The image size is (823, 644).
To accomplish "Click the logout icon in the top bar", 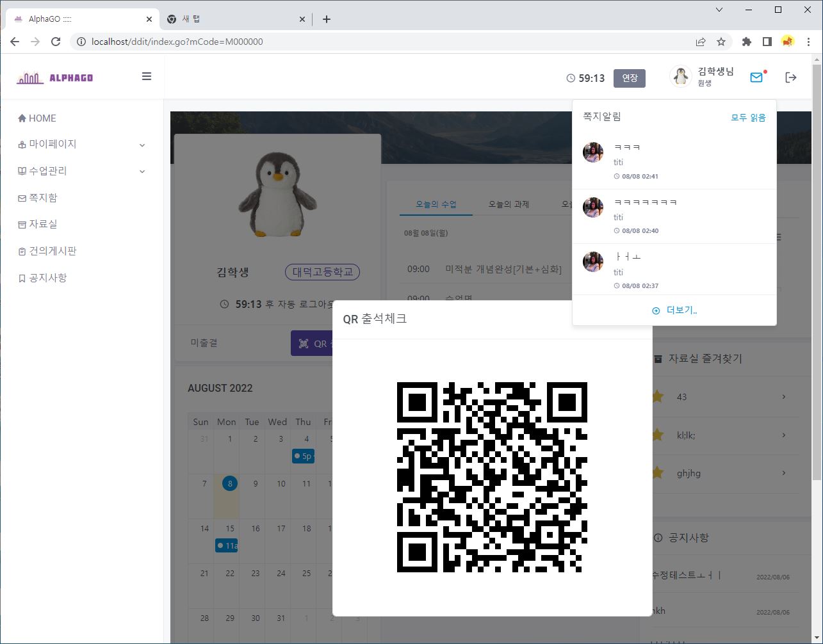I will 791,77.
